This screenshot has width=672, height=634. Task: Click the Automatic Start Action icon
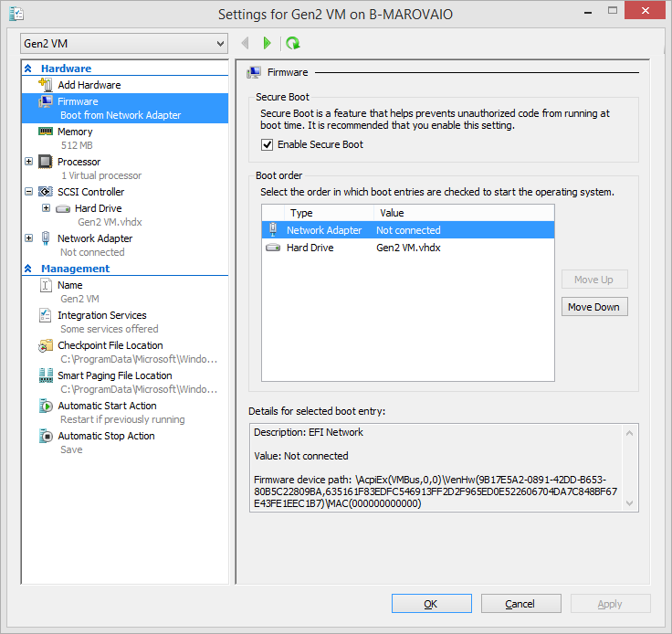(x=46, y=406)
